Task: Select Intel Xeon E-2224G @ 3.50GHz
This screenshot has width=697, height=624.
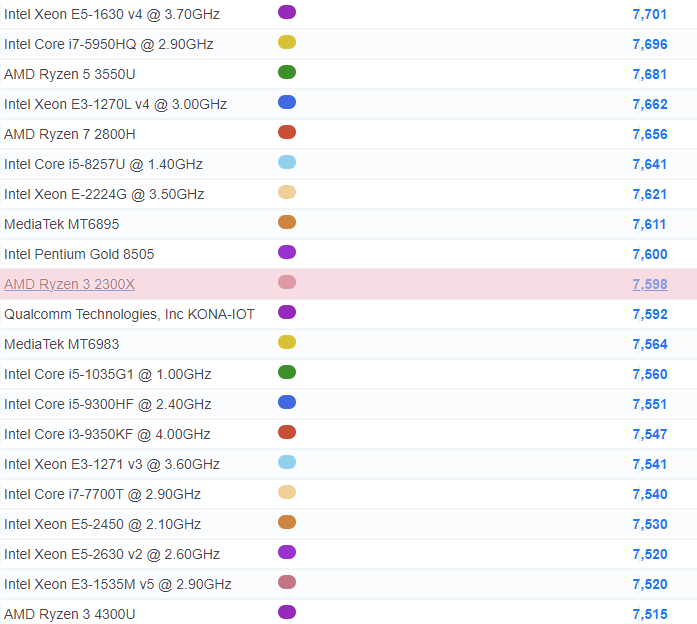Action: [x=104, y=194]
